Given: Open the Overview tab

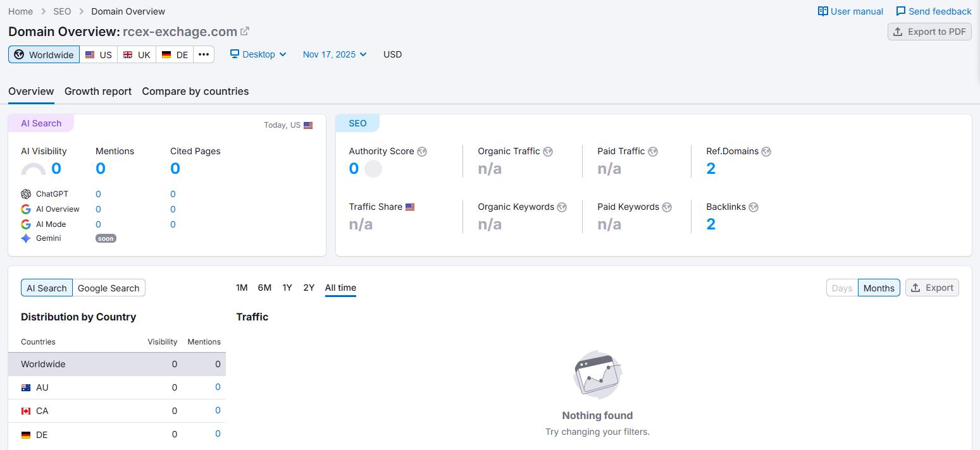Looking at the screenshot, I should [x=31, y=91].
